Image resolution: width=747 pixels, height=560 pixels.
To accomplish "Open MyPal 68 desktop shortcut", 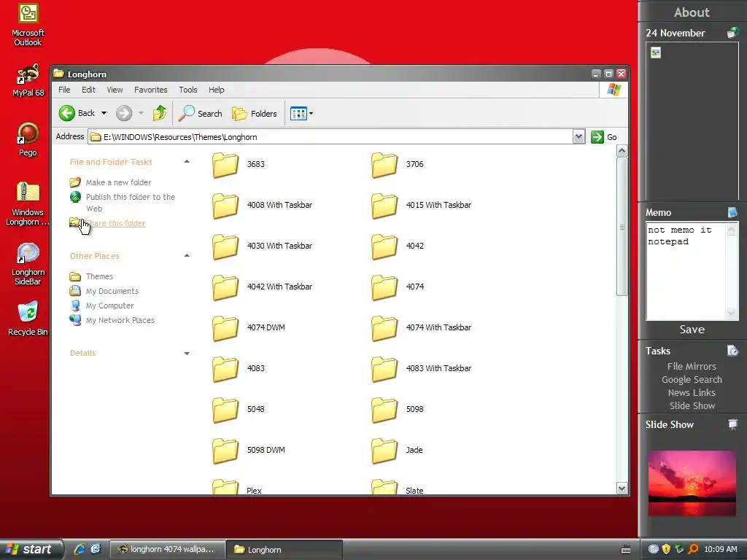I will coord(28,79).
